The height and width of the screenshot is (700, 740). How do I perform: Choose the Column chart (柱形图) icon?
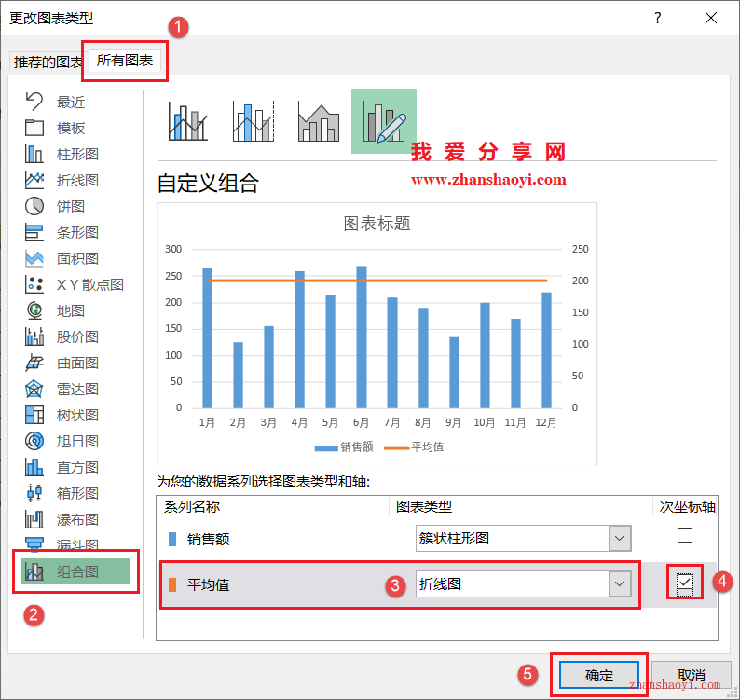click(34, 154)
